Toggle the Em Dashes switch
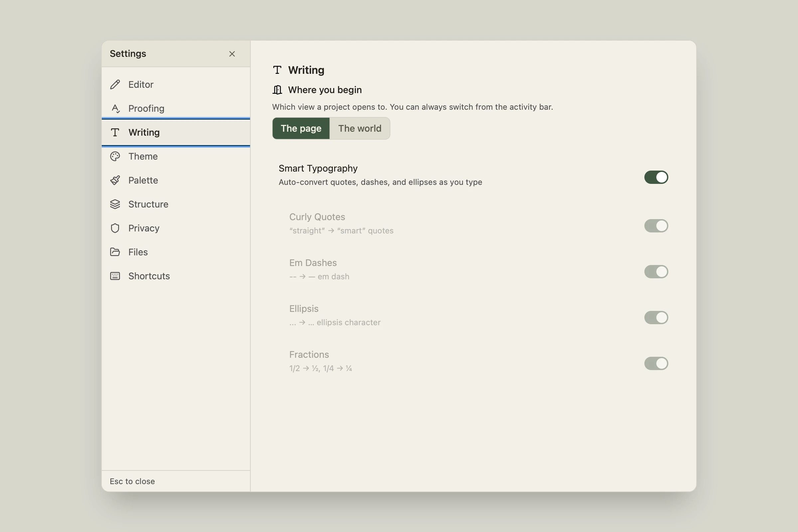Viewport: 798px width, 532px height. (x=656, y=271)
